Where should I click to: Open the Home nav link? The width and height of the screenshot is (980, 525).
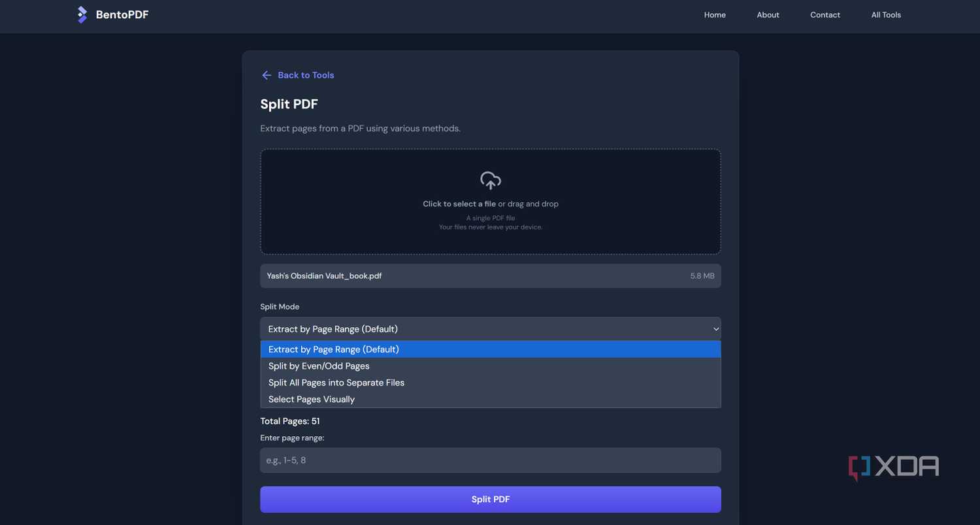715,15
